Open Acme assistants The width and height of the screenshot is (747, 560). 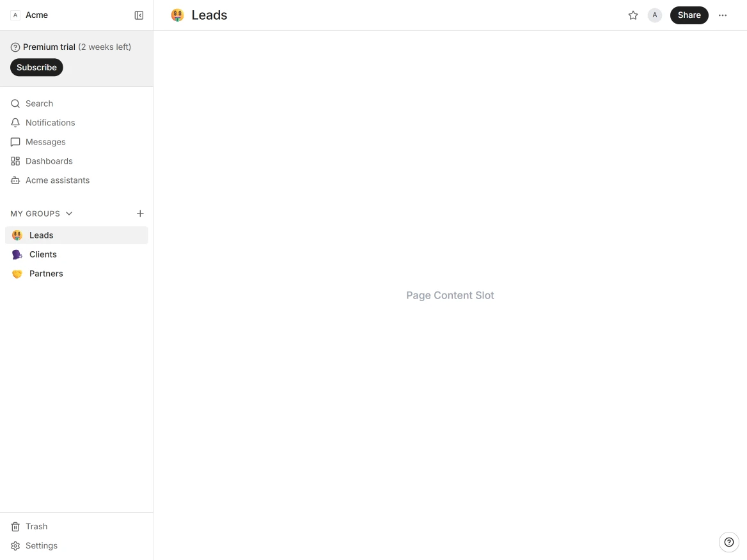pos(57,180)
